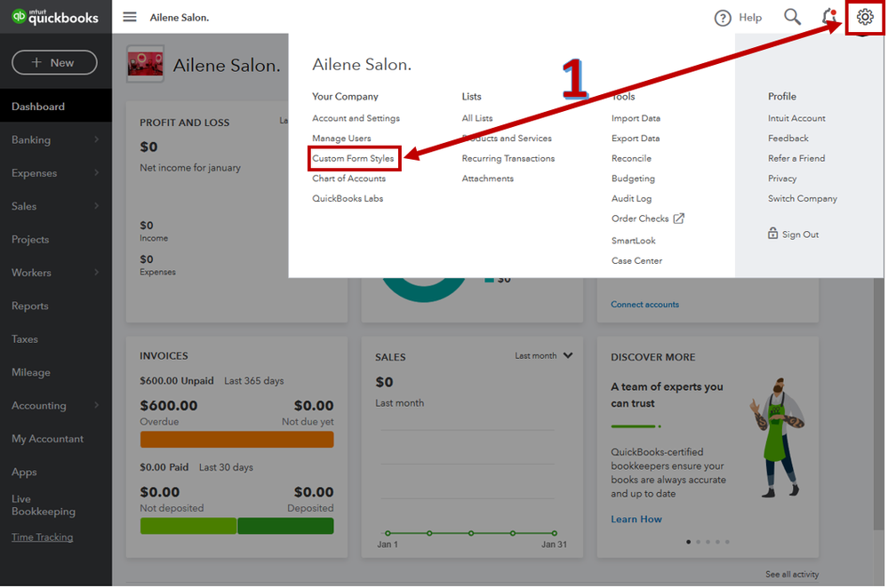Click Sign Out text
The height and width of the screenshot is (588, 888).
click(802, 234)
